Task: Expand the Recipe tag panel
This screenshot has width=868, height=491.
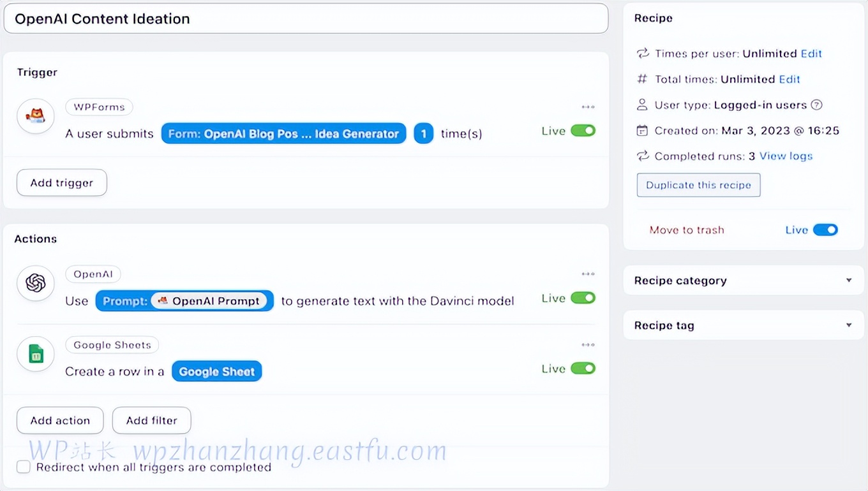Action: pos(744,325)
